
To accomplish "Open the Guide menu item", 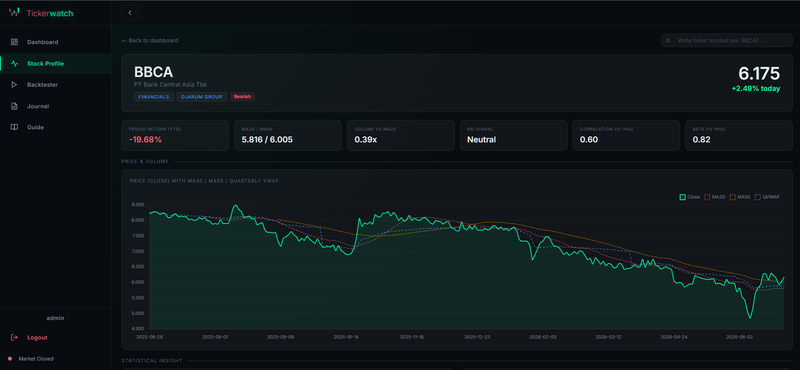I will (x=55, y=127).
